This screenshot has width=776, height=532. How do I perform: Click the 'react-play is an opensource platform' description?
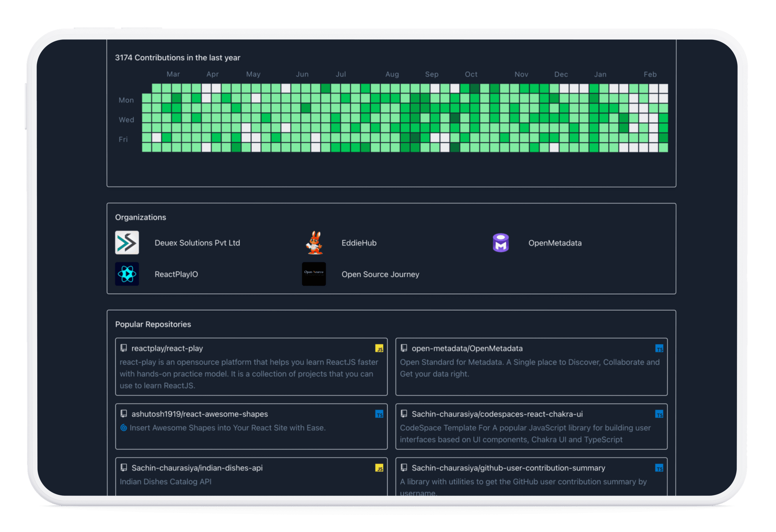click(x=249, y=374)
